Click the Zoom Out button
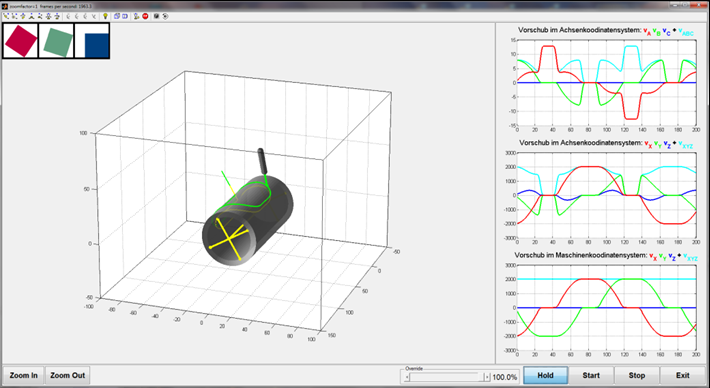Image resolution: width=710 pixels, height=388 pixels. (67, 375)
